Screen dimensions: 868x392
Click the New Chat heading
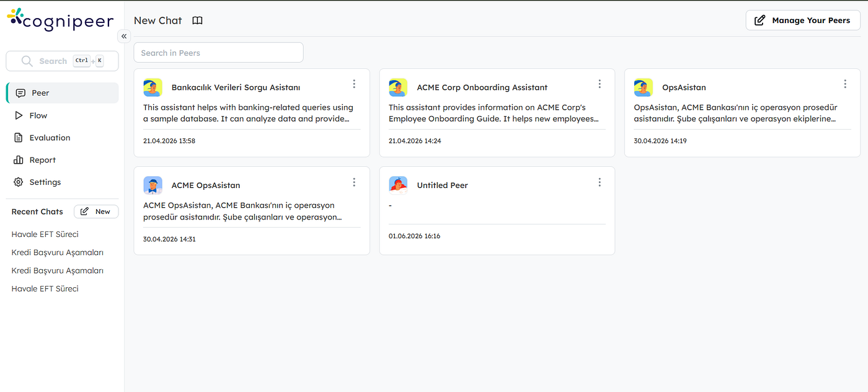[x=158, y=20]
